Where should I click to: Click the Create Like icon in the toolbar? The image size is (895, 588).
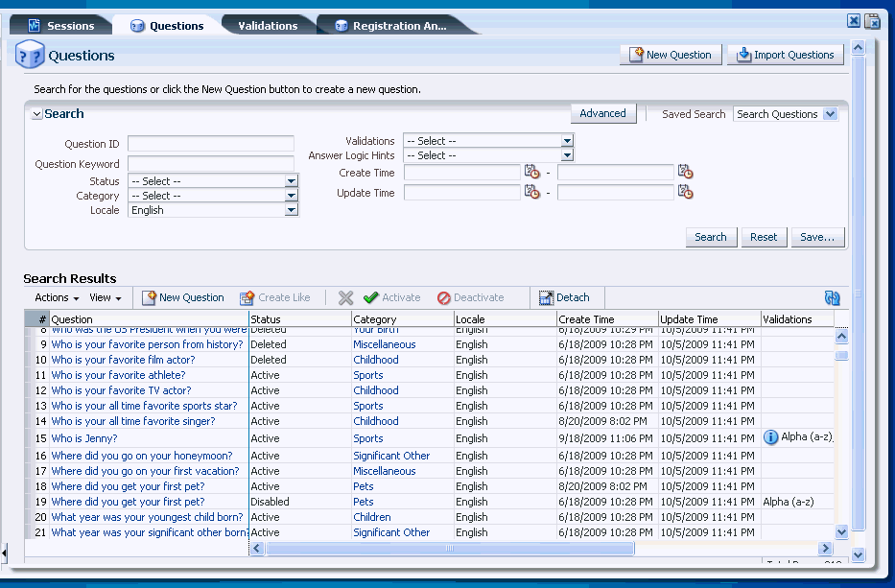point(248,297)
